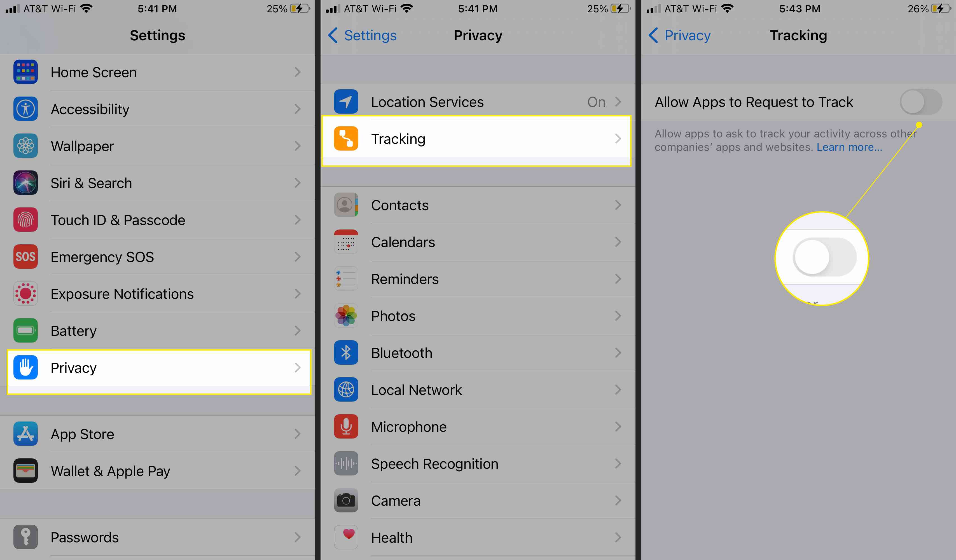Image resolution: width=956 pixels, height=560 pixels.
Task: Open Emergency SOS settings
Action: [160, 256]
